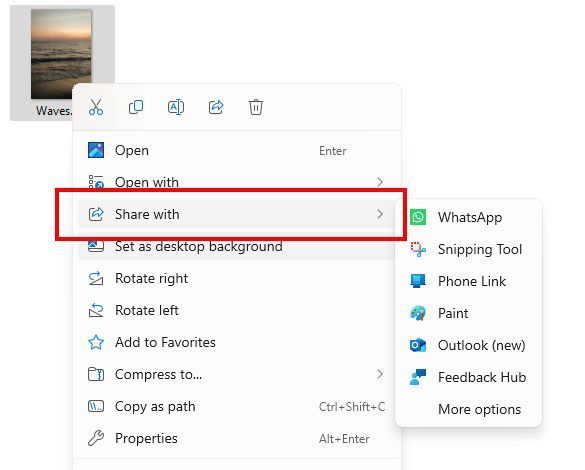Click the Share icon in top row
The height and width of the screenshot is (470, 585).
(216, 107)
